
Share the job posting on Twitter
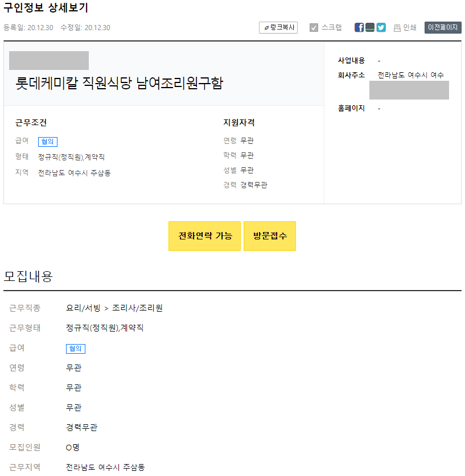381,27
